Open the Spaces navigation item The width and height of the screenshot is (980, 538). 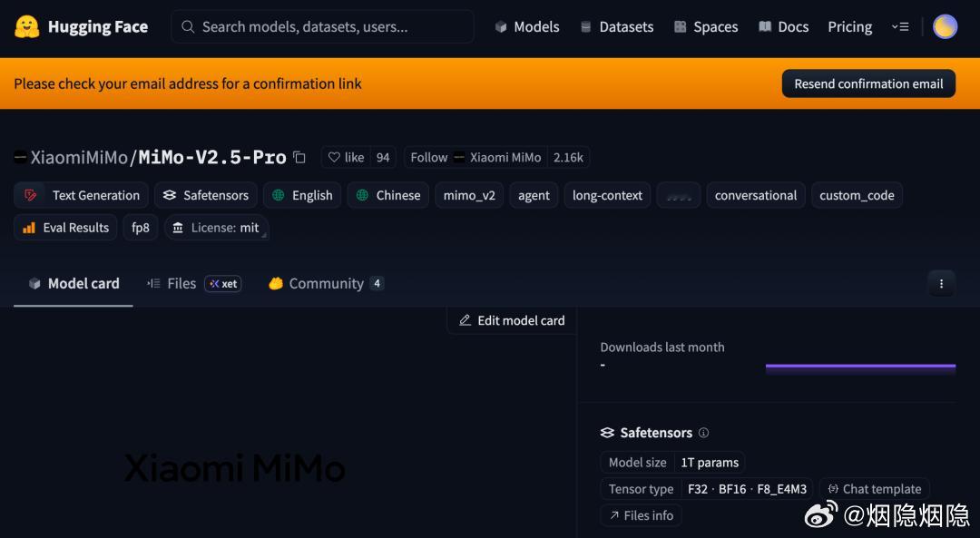[706, 27]
